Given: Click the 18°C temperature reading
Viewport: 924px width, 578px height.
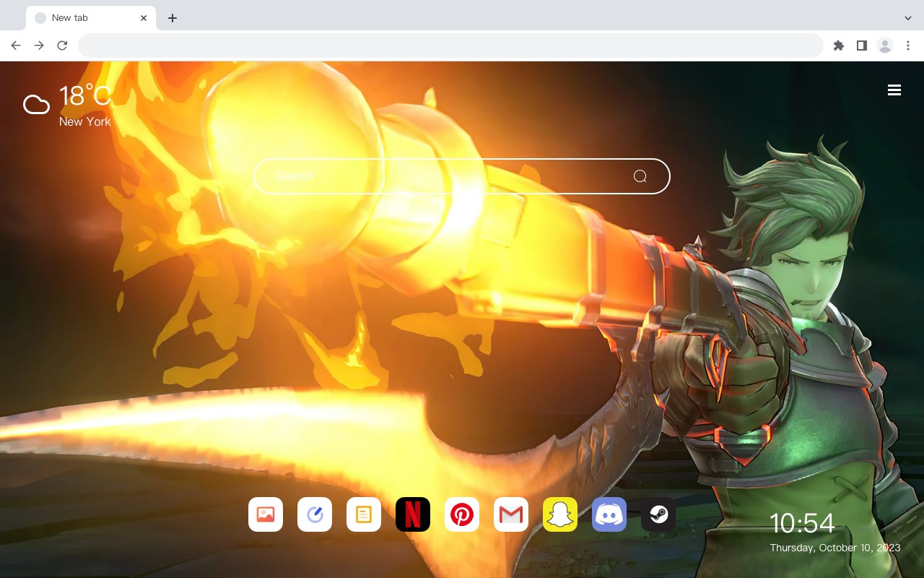Looking at the screenshot, I should 85,96.
